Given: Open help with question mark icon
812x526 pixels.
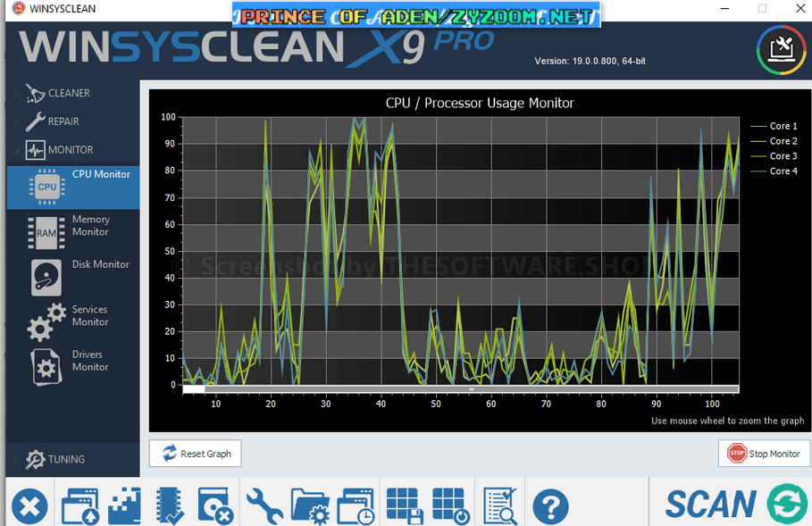Looking at the screenshot, I should point(550,506).
